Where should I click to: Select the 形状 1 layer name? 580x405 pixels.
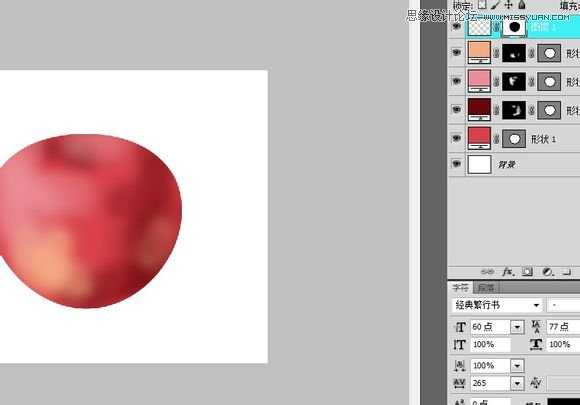[x=543, y=139]
